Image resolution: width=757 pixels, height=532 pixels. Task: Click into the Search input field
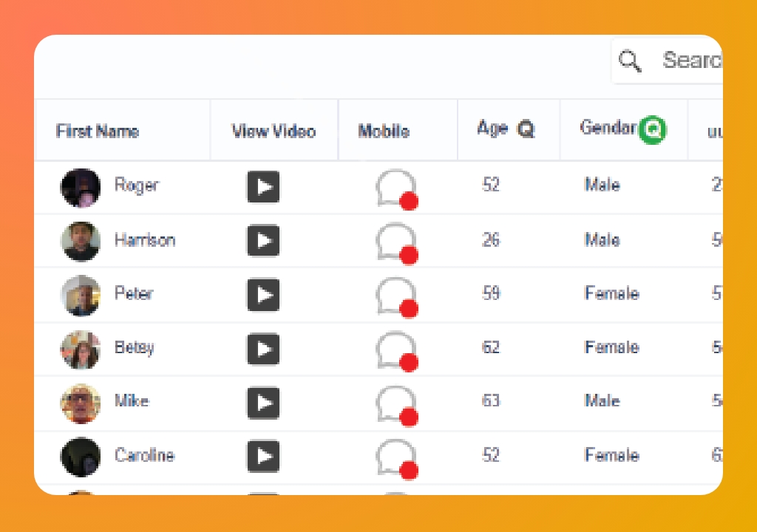click(x=691, y=61)
